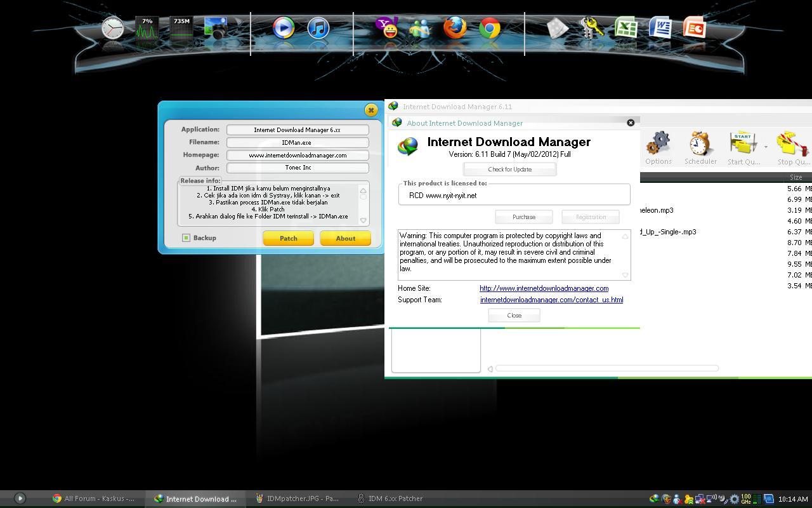This screenshot has width=812, height=508.
Task: Click the 1.00 GHz CPU tray icon
Action: coord(746,499)
